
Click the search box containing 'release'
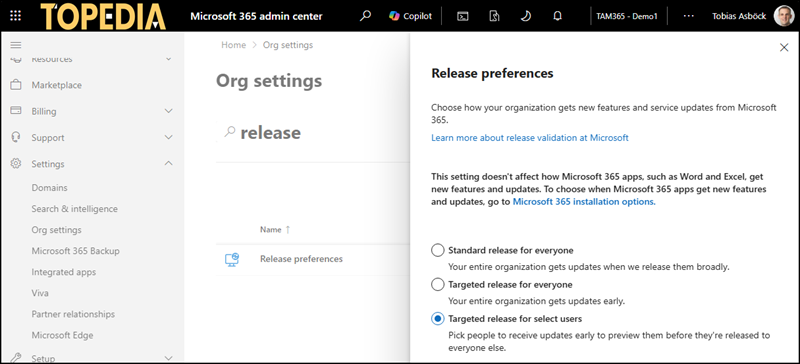pos(313,133)
